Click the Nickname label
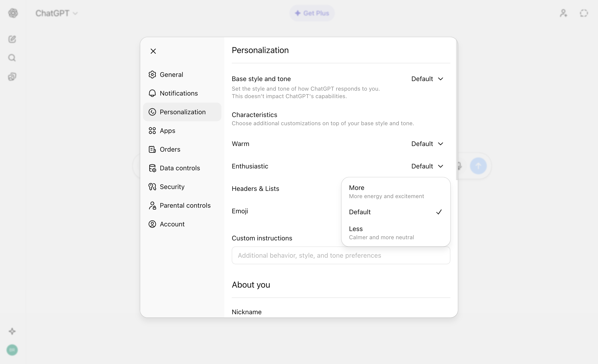This screenshot has width=598, height=364. 247,312
